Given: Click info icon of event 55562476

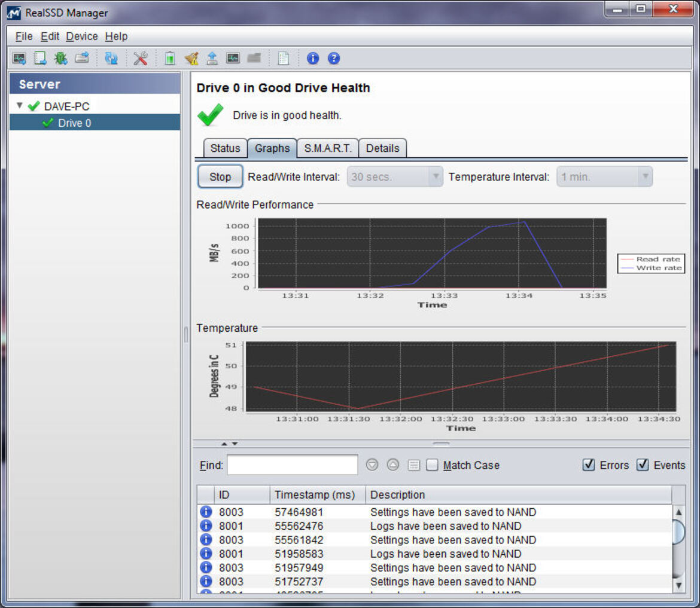Looking at the screenshot, I should pyautogui.click(x=206, y=525).
